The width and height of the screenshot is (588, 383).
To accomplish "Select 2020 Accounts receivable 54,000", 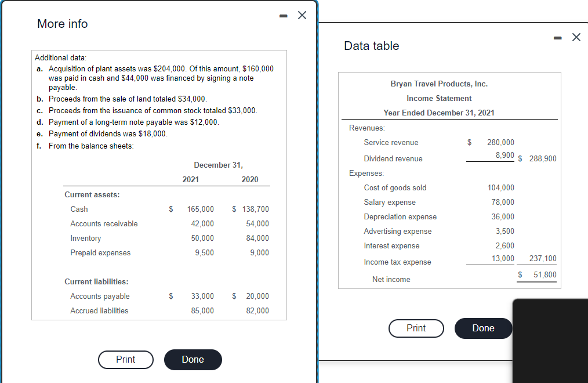I will 257,224.
